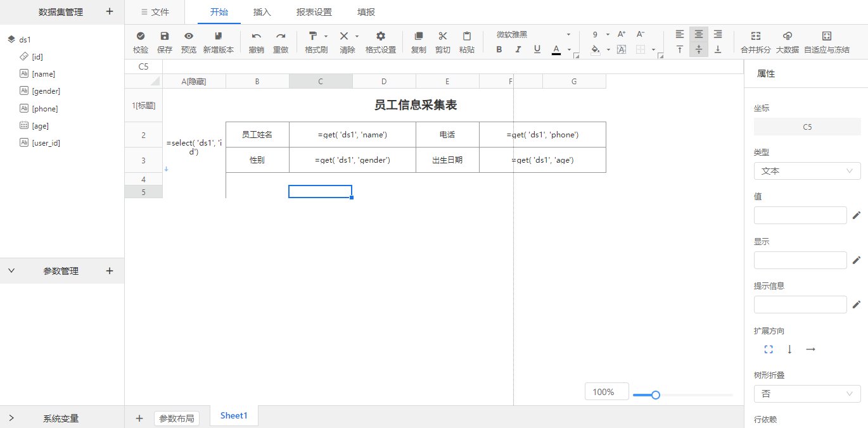Switch to the 插入 tab

[262, 12]
